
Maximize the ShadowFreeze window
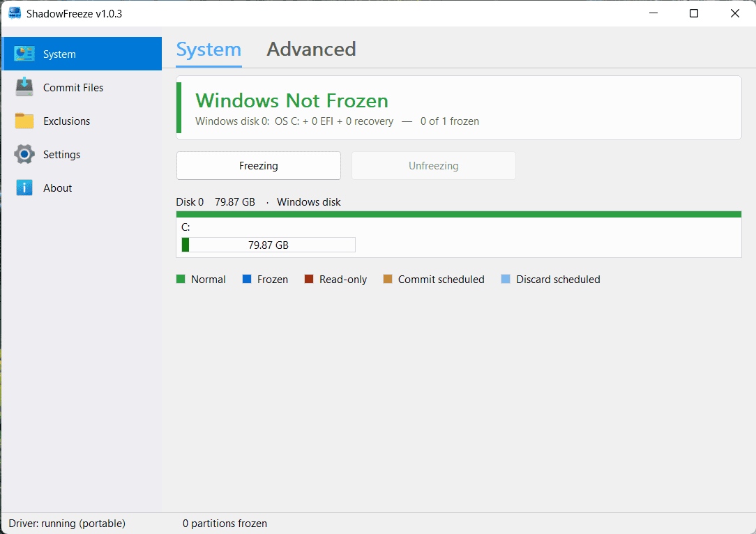tap(694, 13)
